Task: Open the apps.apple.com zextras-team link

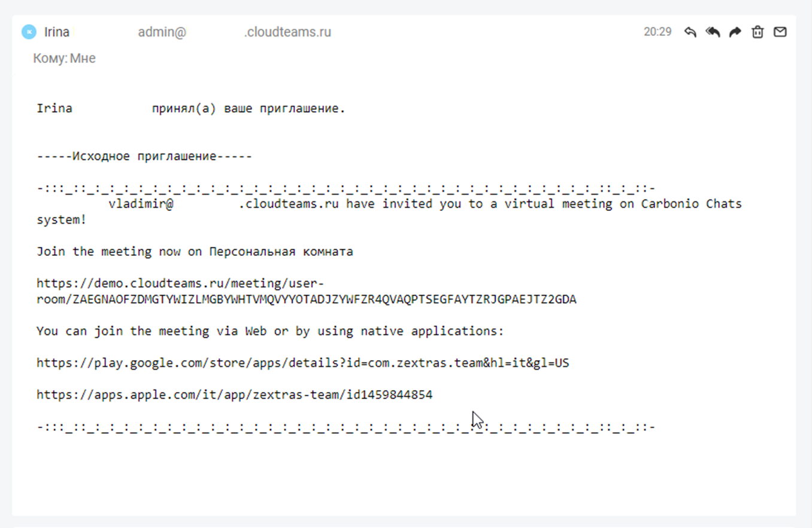Action: (234, 394)
